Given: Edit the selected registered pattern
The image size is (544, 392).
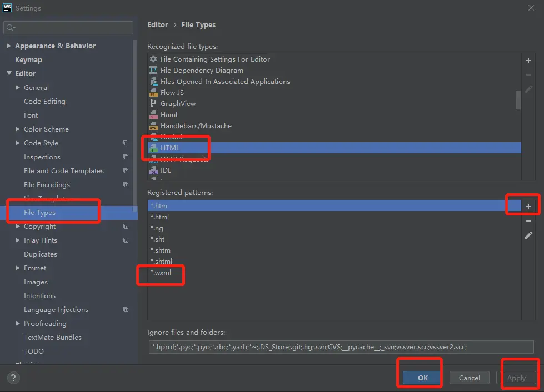Looking at the screenshot, I should click(528, 235).
